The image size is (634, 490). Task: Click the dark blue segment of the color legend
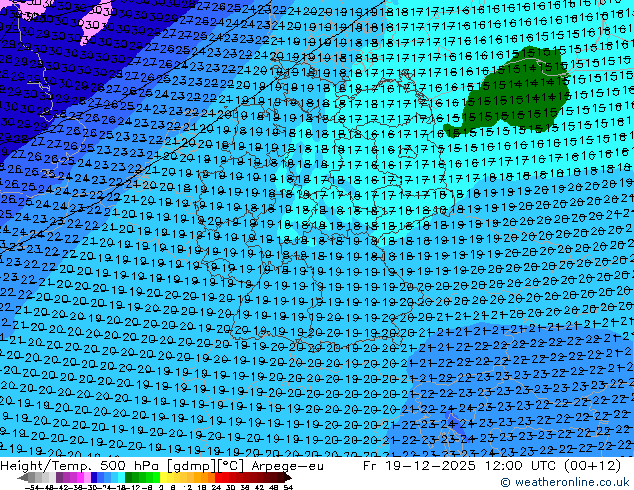[x=94, y=478]
